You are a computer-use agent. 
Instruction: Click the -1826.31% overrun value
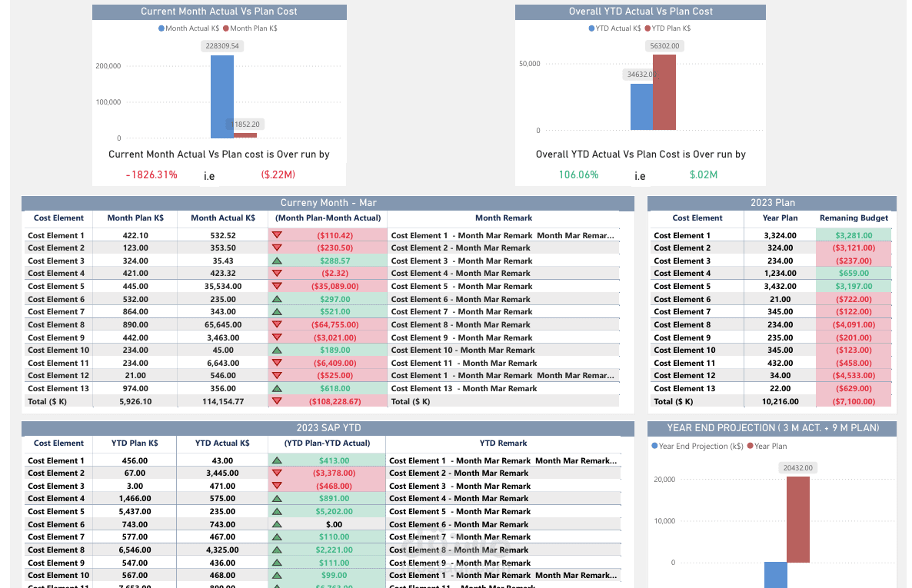pos(151,174)
